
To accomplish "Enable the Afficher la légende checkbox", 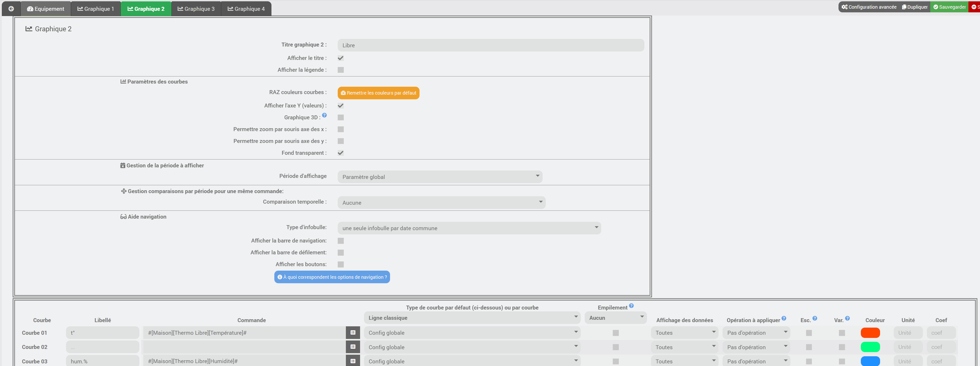I will 341,70.
